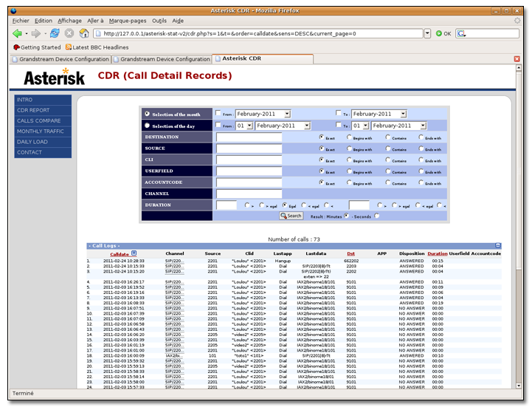532x410 pixels.
Task: Enable the month To checkbox
Action: pos(338,113)
